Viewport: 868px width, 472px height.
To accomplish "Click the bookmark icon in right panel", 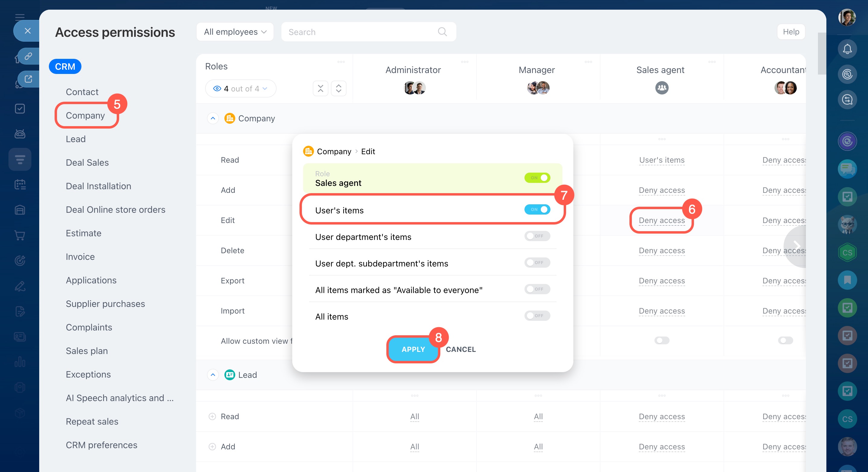I will click(x=847, y=280).
